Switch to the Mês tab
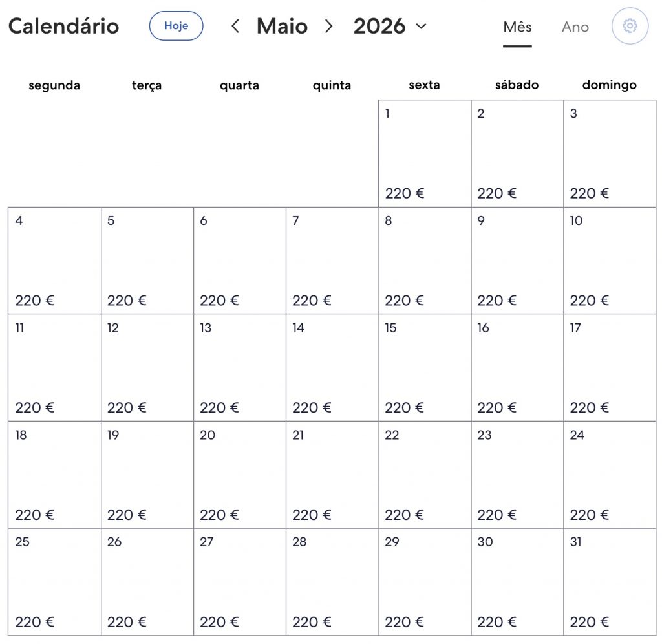The image size is (662, 644). pyautogui.click(x=517, y=27)
